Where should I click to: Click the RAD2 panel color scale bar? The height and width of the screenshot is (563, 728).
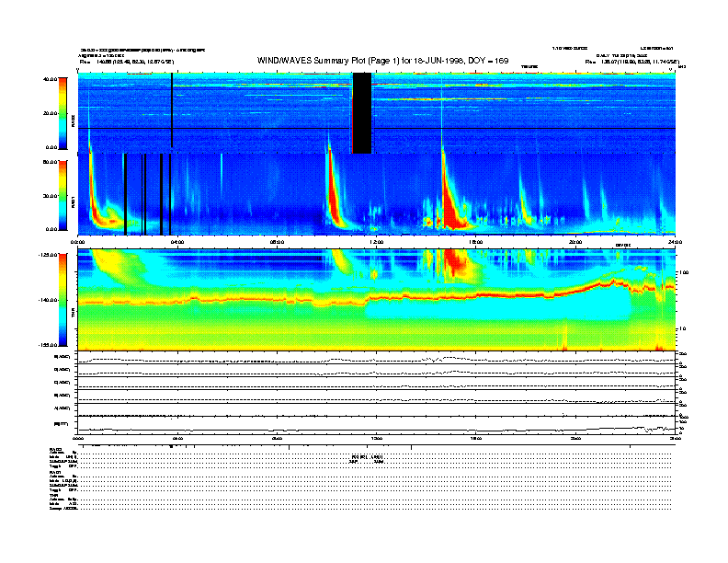tap(63, 113)
